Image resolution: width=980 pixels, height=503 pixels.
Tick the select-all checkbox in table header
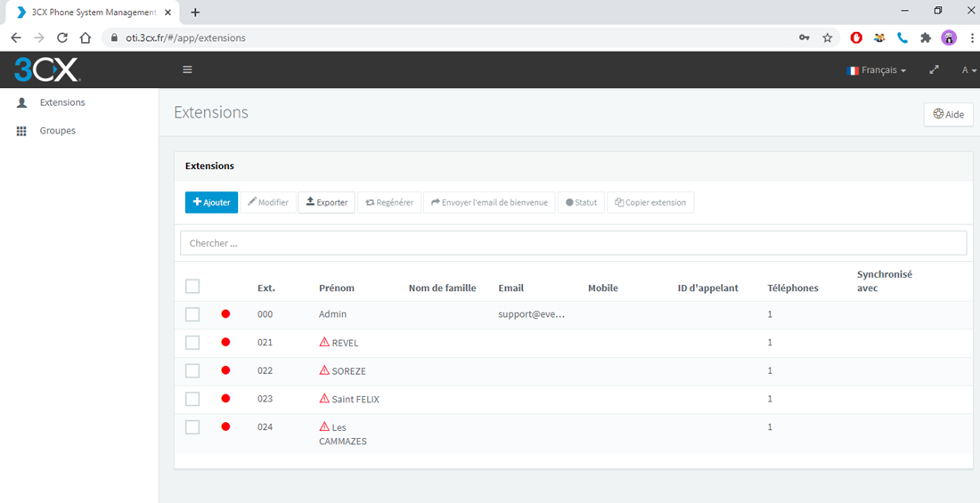192,287
